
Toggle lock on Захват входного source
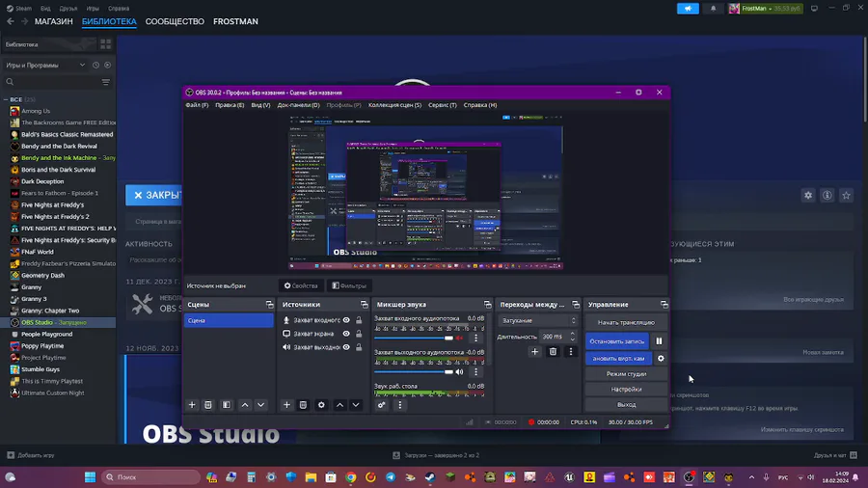click(359, 320)
